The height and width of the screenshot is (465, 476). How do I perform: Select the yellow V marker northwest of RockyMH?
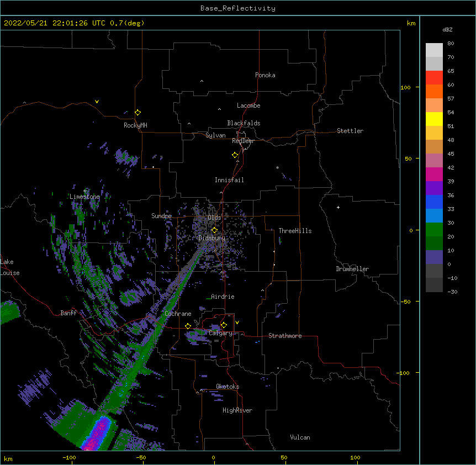[97, 102]
